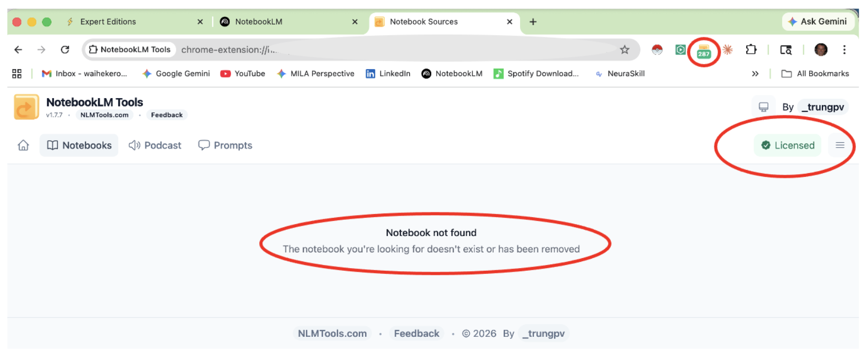This screenshot has width=868, height=362.
Task: Open the NeuraSkill bookmark
Action: click(619, 74)
